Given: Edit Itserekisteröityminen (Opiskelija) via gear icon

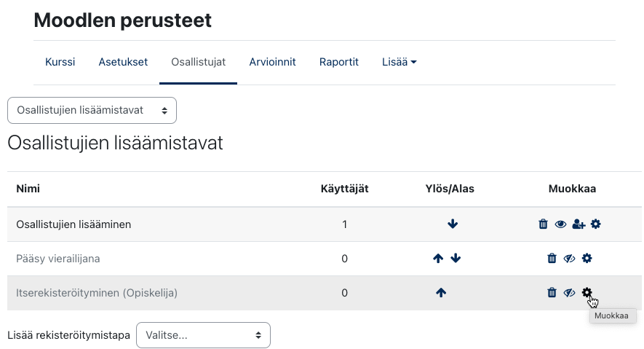Looking at the screenshot, I should (587, 292).
